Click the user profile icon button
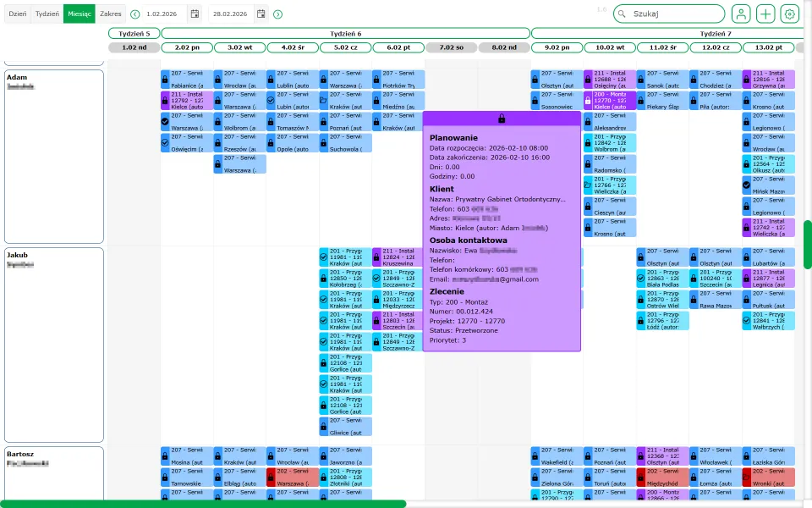This screenshot has height=508, width=812. click(x=741, y=14)
